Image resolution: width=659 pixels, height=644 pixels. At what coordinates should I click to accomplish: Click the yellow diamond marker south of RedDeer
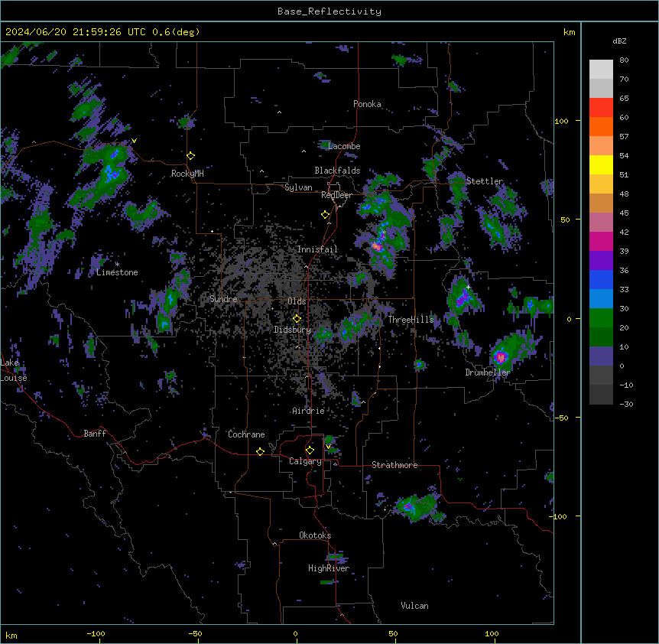(x=326, y=215)
